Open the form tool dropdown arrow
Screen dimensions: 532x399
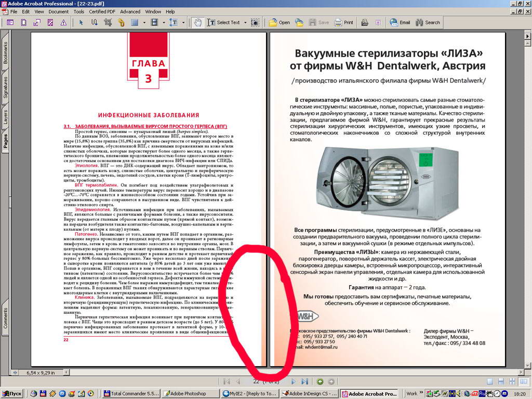coord(144,22)
